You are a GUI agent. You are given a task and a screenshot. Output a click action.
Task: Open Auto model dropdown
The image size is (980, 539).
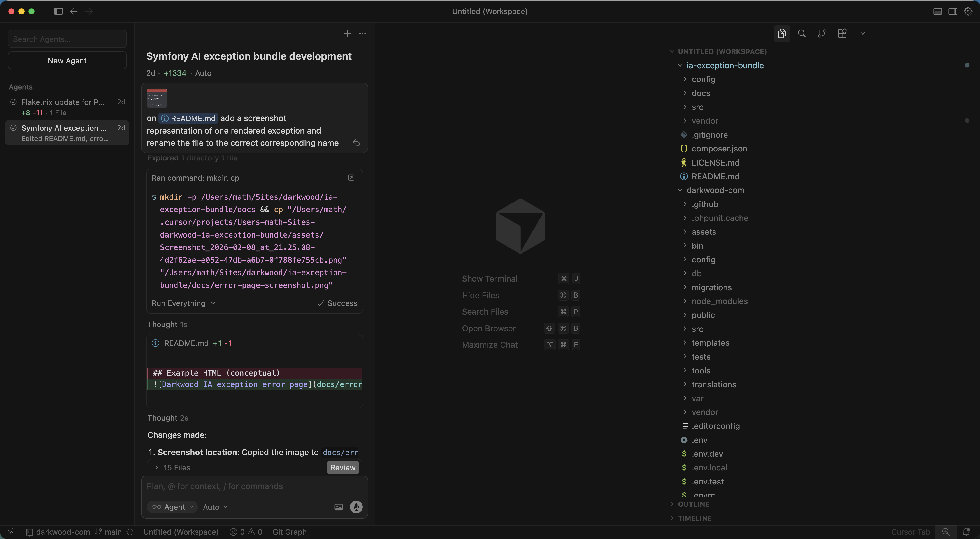[215, 507]
